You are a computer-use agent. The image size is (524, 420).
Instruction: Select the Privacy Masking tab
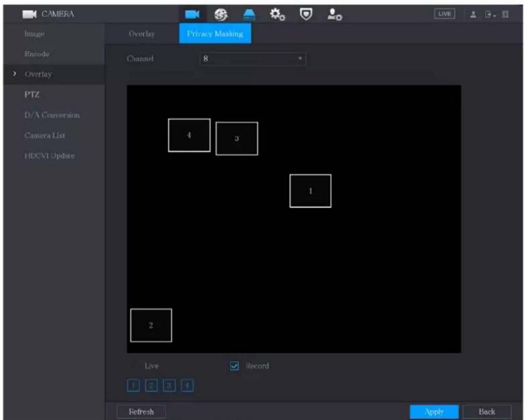coord(215,34)
